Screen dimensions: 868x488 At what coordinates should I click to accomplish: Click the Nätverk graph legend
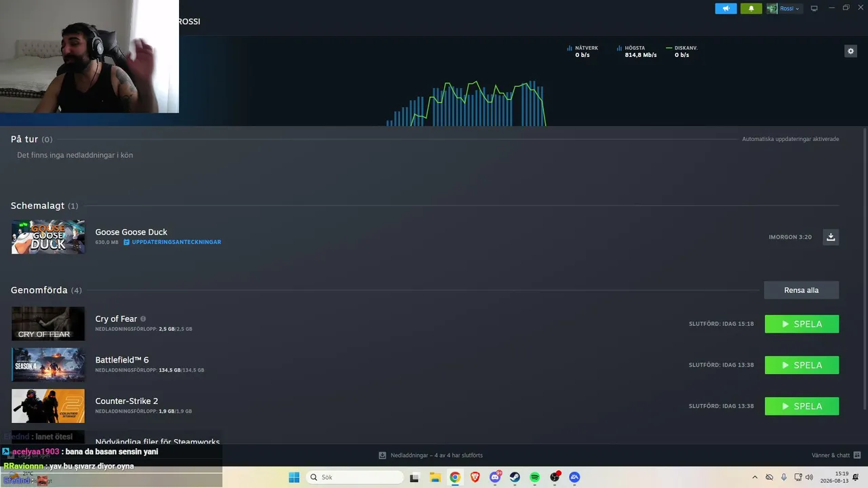[582, 52]
